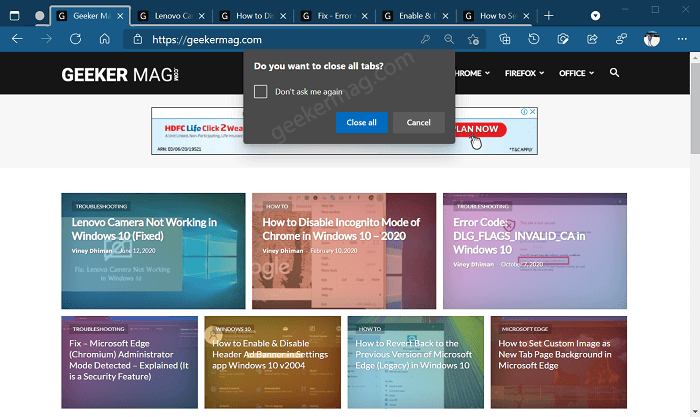Screen dimensions: 700x417
Task: Open the user profile avatar
Action: click(x=652, y=39)
